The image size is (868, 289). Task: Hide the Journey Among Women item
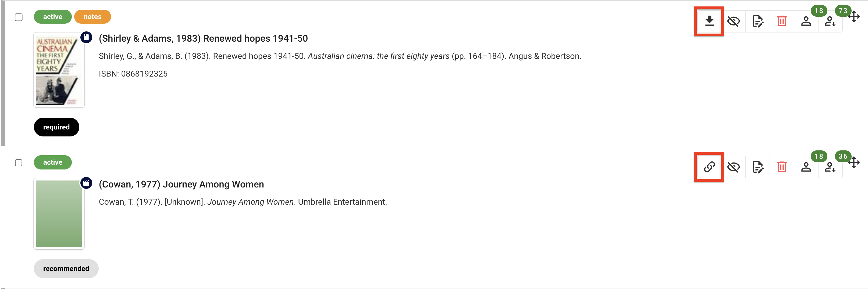(x=733, y=167)
